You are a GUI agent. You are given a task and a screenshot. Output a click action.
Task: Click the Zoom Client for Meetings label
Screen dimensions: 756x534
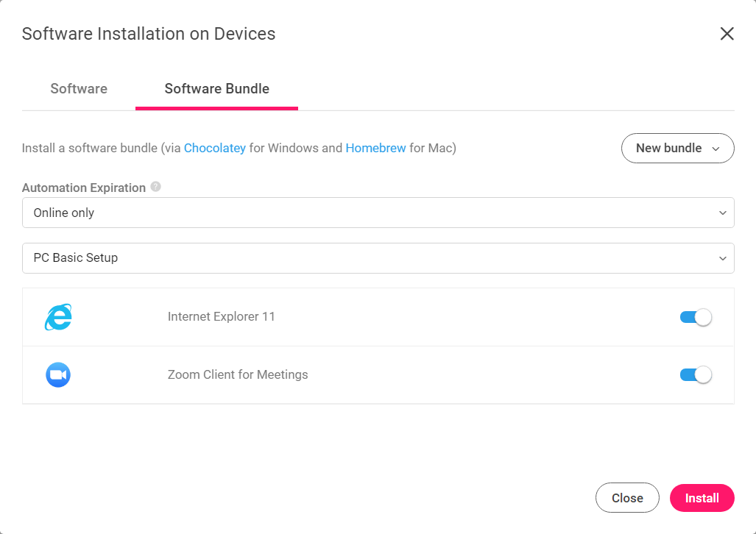pos(238,374)
